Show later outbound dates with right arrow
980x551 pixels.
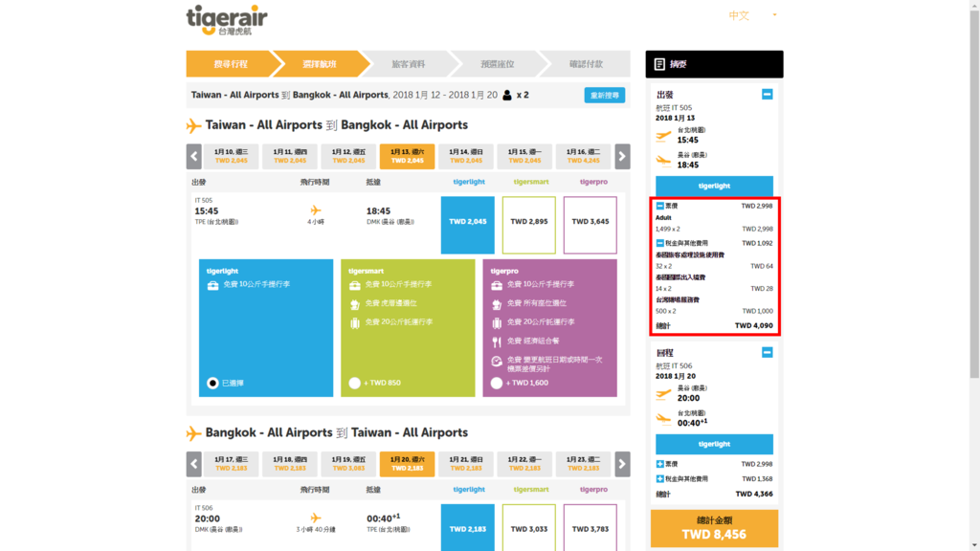[622, 156]
